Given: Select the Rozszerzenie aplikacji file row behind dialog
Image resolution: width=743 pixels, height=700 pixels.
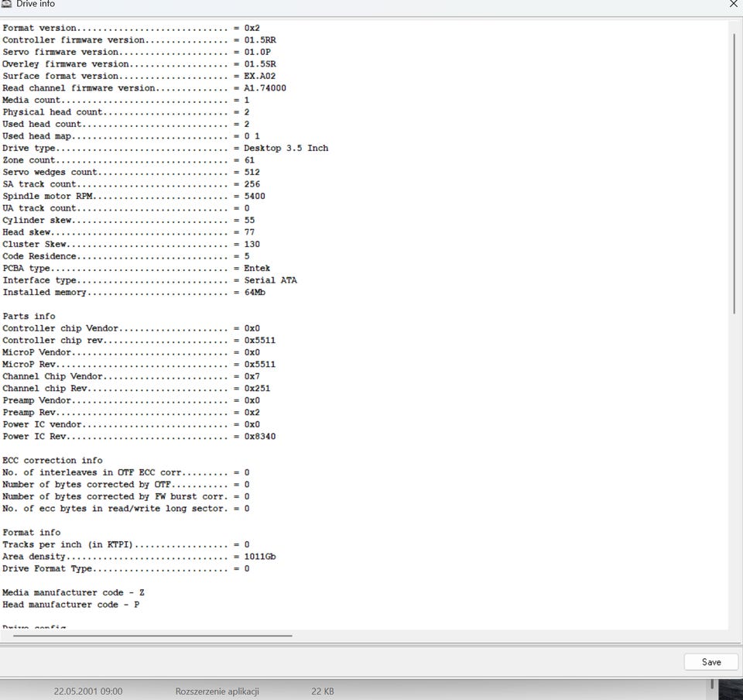Looking at the screenshot, I should click(x=217, y=691).
